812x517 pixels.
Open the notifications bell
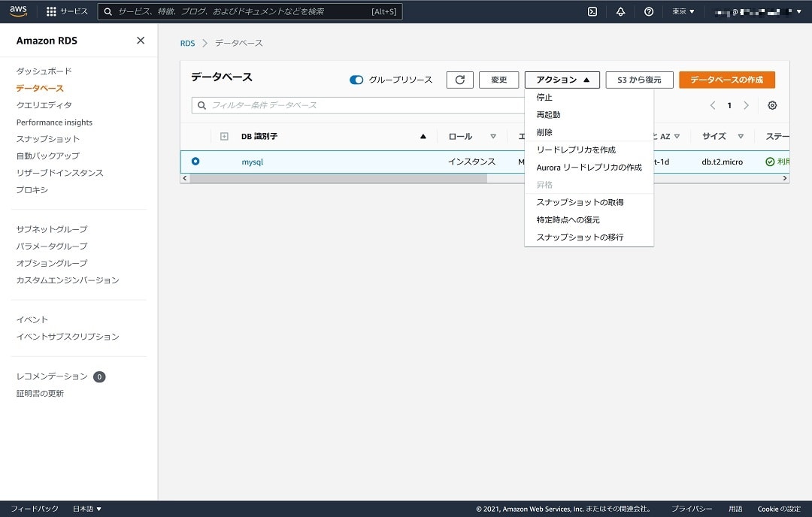tap(620, 11)
